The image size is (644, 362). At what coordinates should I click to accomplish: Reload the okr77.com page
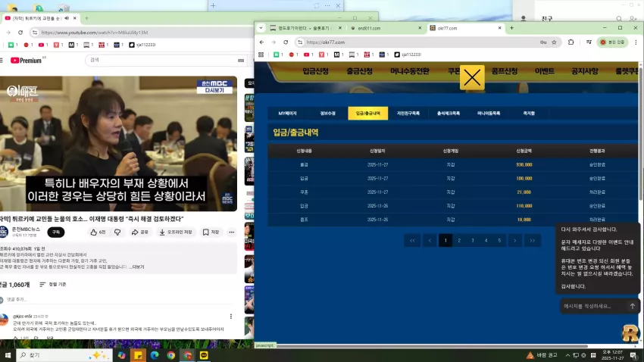(x=286, y=42)
